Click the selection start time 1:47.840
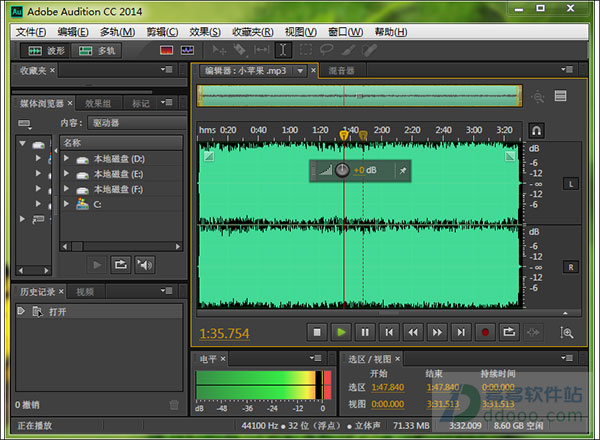 coord(388,388)
